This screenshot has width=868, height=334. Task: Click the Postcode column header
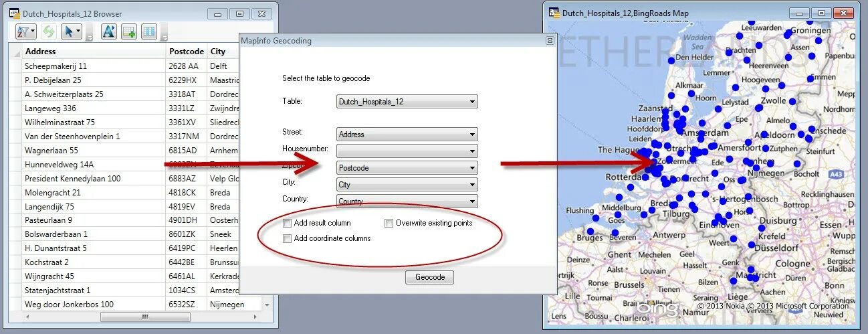coord(187,52)
